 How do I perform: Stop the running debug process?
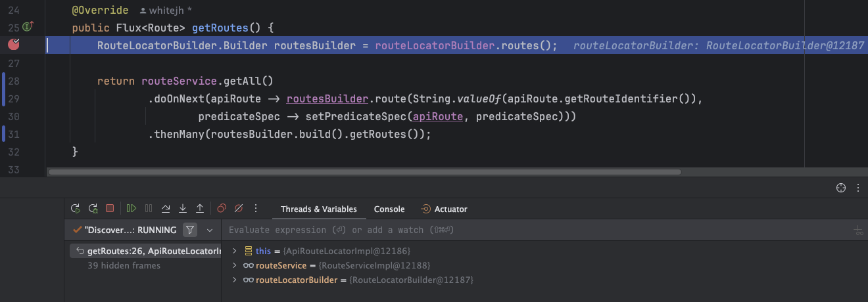(110, 209)
